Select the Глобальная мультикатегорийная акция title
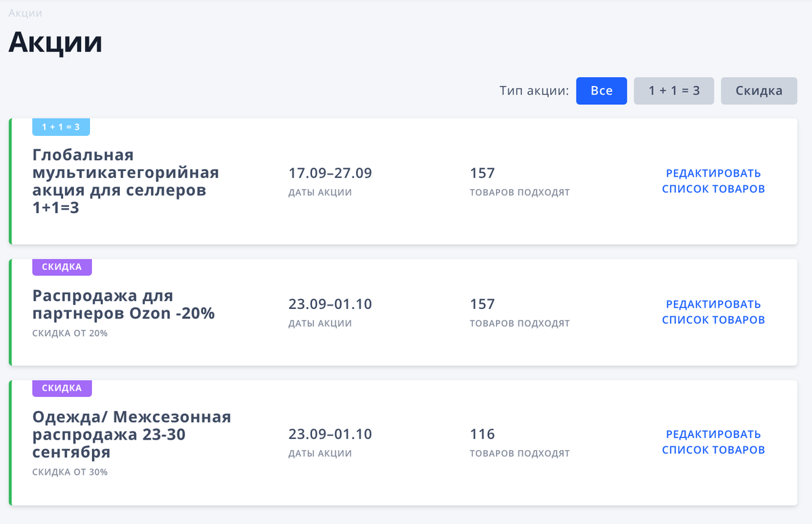 coord(125,181)
